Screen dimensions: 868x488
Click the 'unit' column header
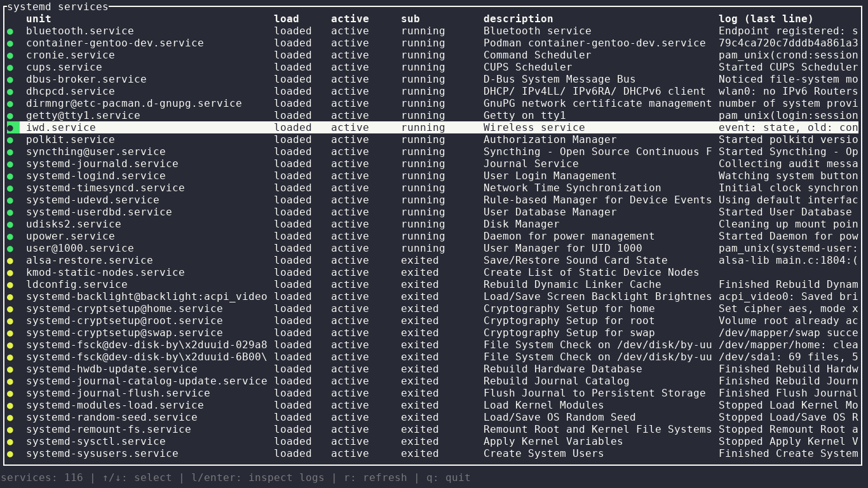pos(38,19)
